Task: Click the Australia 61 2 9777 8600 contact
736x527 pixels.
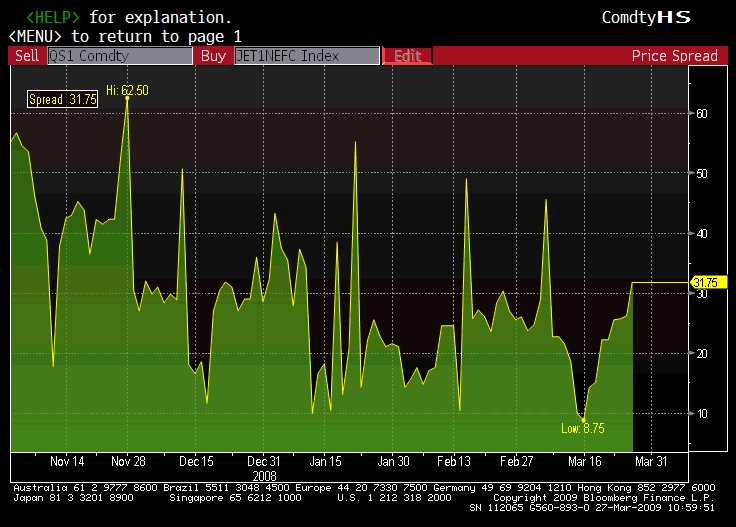Action: (x=85, y=488)
